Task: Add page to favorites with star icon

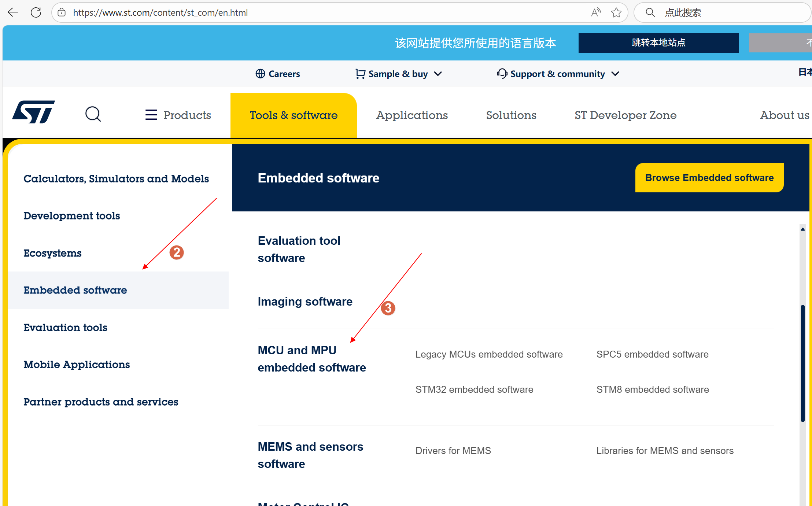Action: (x=616, y=12)
